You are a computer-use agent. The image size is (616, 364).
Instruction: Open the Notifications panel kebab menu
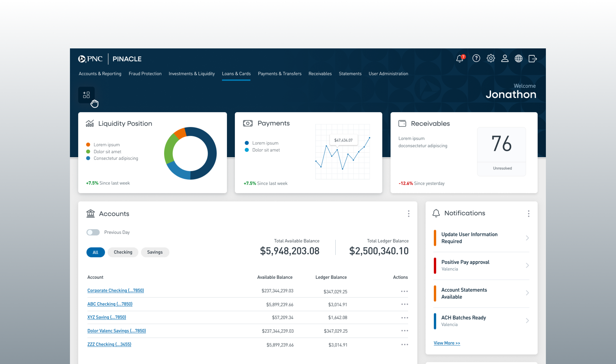click(x=529, y=214)
